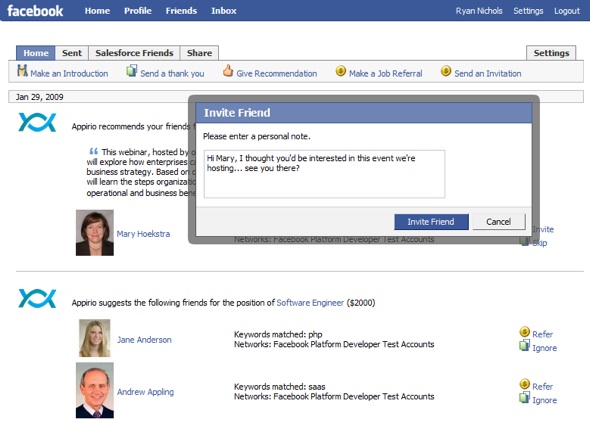Click 'Please enter a personal note.' text
Screen dimensions: 590x423
coord(257,136)
